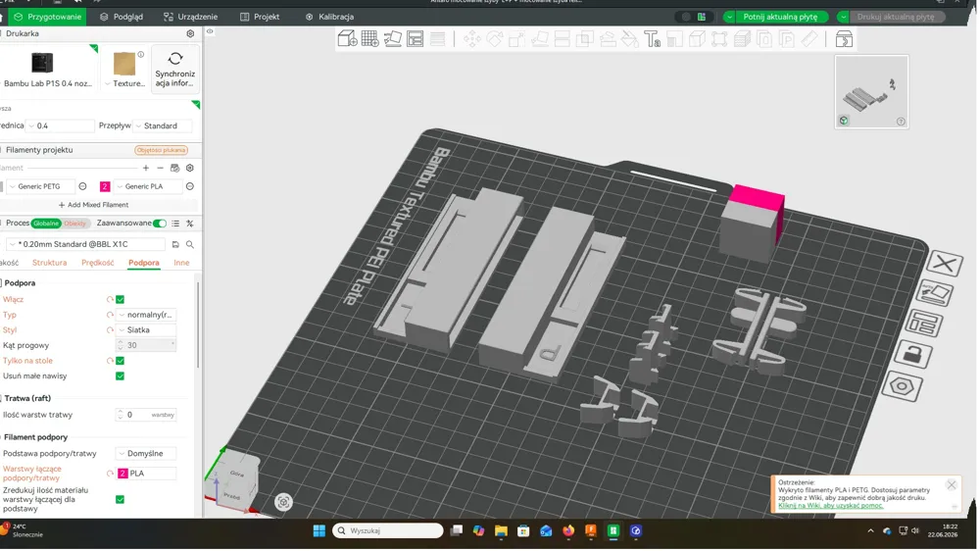The height and width of the screenshot is (551, 980).
Task: Switch process scope to Obiekty
Action: tap(75, 224)
